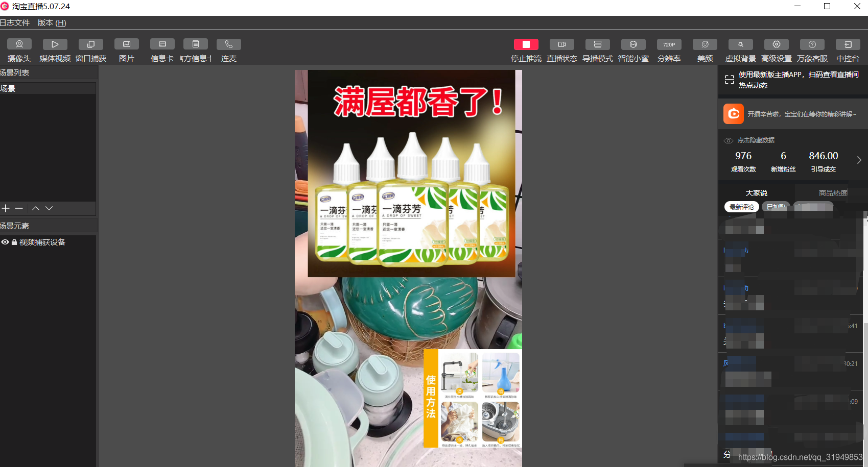Select the 已加购 filter pill

[x=776, y=207]
